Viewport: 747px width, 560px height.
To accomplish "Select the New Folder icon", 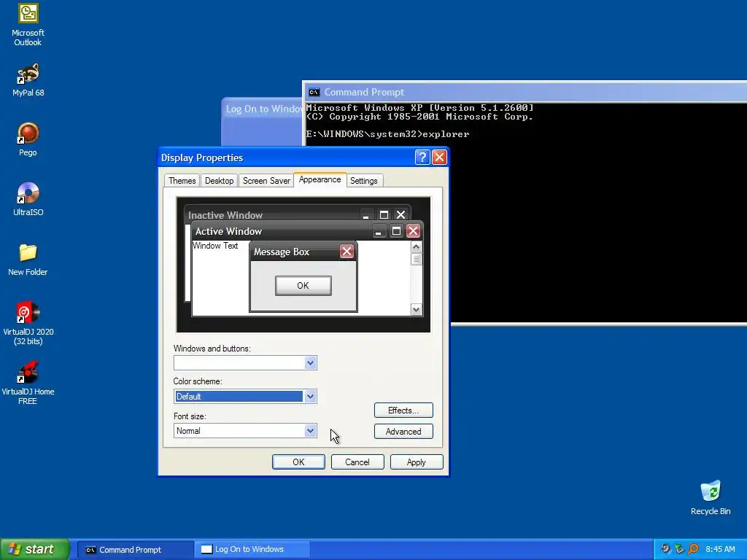I will click(x=28, y=260).
